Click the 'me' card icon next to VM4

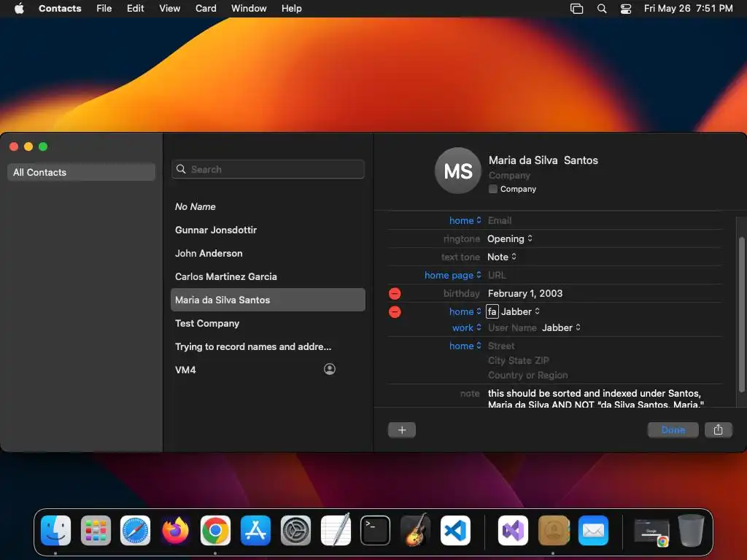pyautogui.click(x=329, y=369)
